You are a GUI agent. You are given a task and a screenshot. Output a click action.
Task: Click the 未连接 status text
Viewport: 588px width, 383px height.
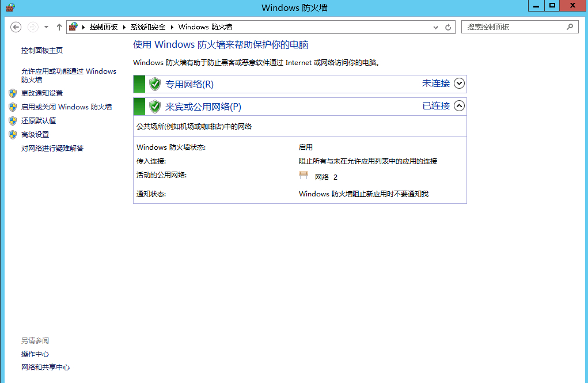436,84
